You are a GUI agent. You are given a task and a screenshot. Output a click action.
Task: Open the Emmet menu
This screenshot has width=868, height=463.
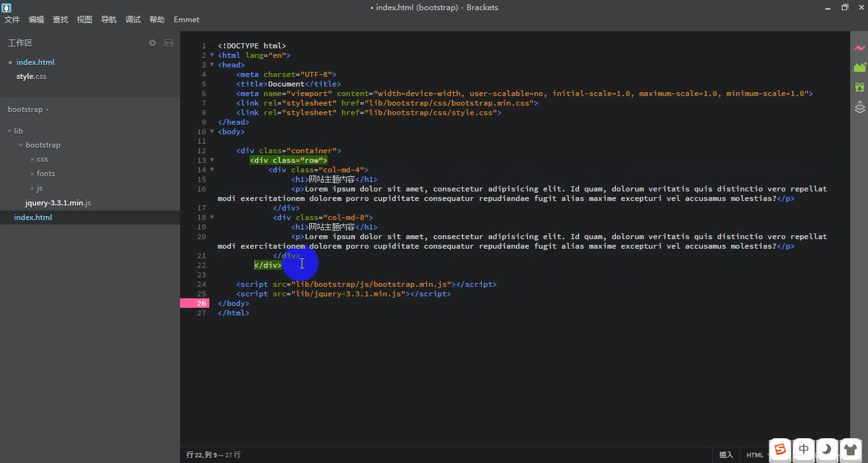[186, 20]
